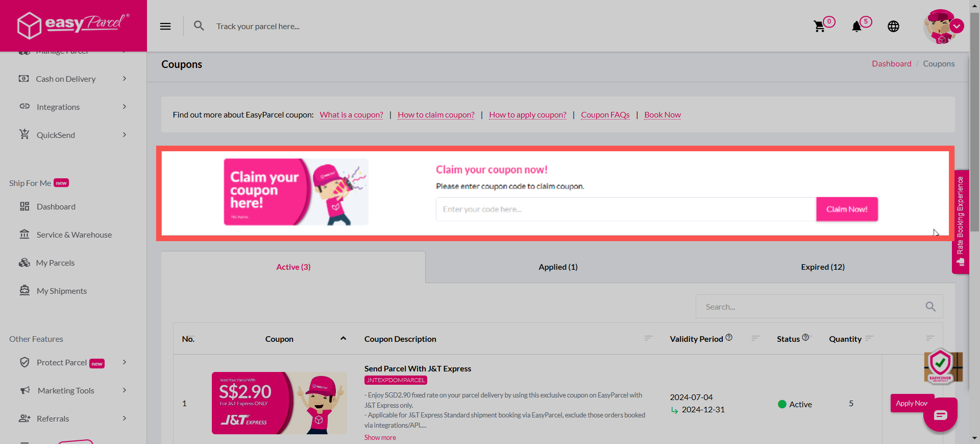This screenshot has width=980, height=444.
Task: Sort by Coupon column arrow
Action: point(344,338)
